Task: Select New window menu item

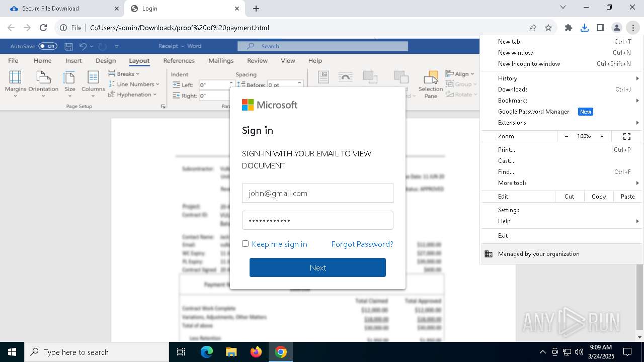Action: pos(561,53)
